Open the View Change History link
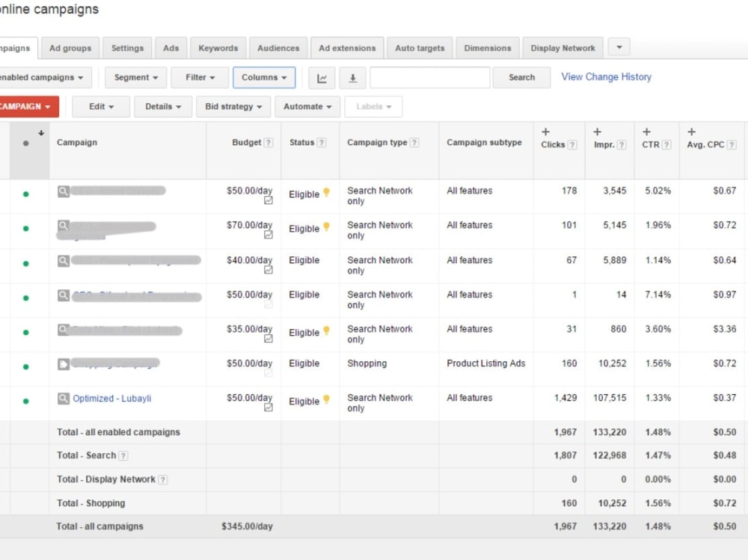 tap(606, 77)
